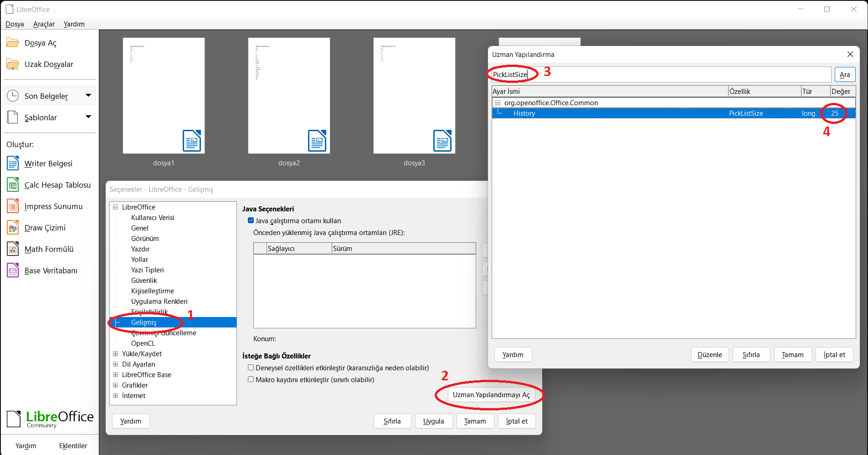Click the value 25 cell
The width and height of the screenshot is (868, 455).
834,113
